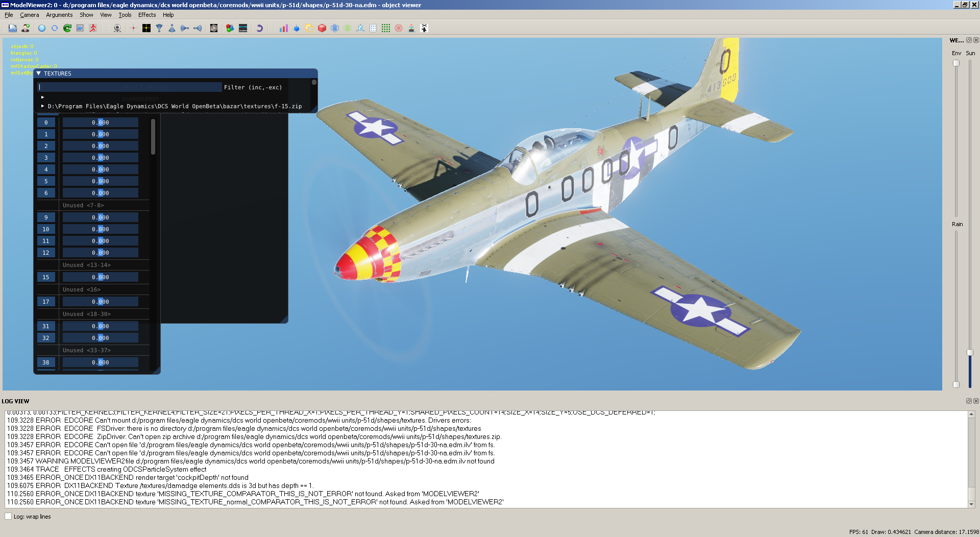Click the ship toolbar icon
The image size is (980, 537).
[411, 28]
